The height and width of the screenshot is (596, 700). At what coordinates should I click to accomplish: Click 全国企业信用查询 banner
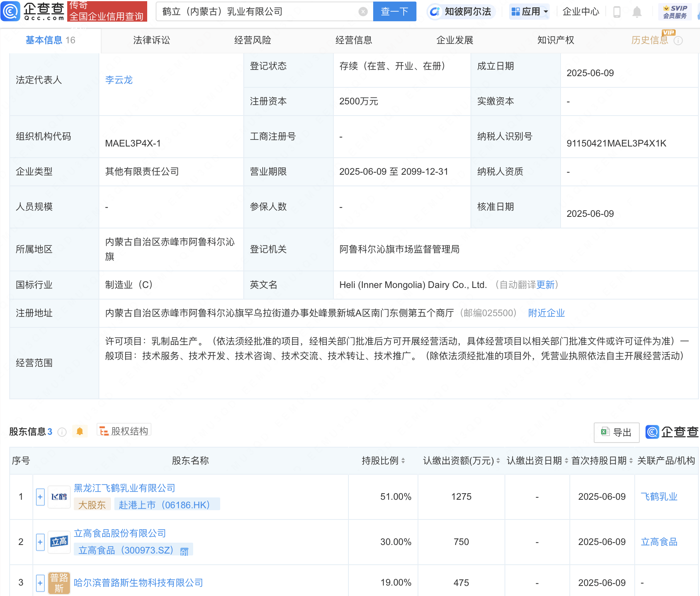tap(107, 11)
